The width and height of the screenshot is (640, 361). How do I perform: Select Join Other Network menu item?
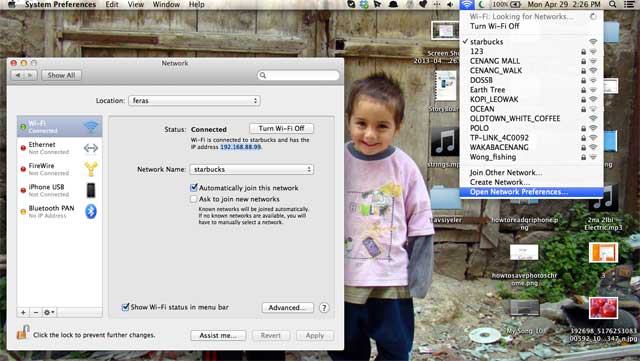point(531,172)
